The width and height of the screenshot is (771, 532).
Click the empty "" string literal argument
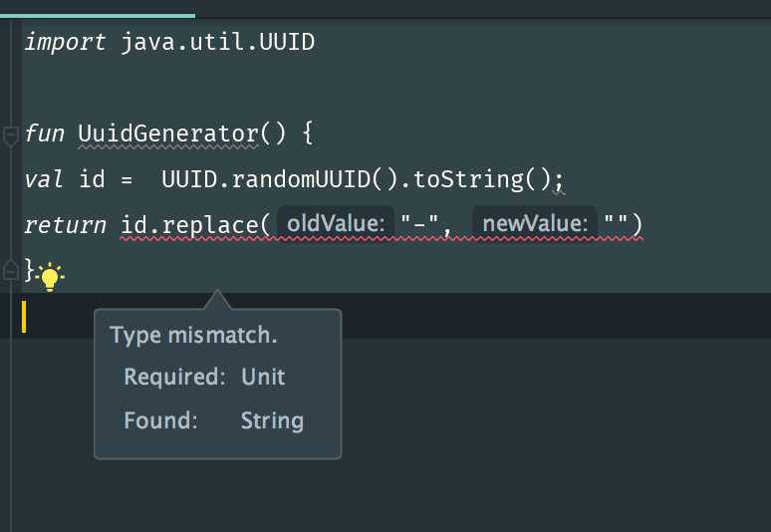pos(616,222)
